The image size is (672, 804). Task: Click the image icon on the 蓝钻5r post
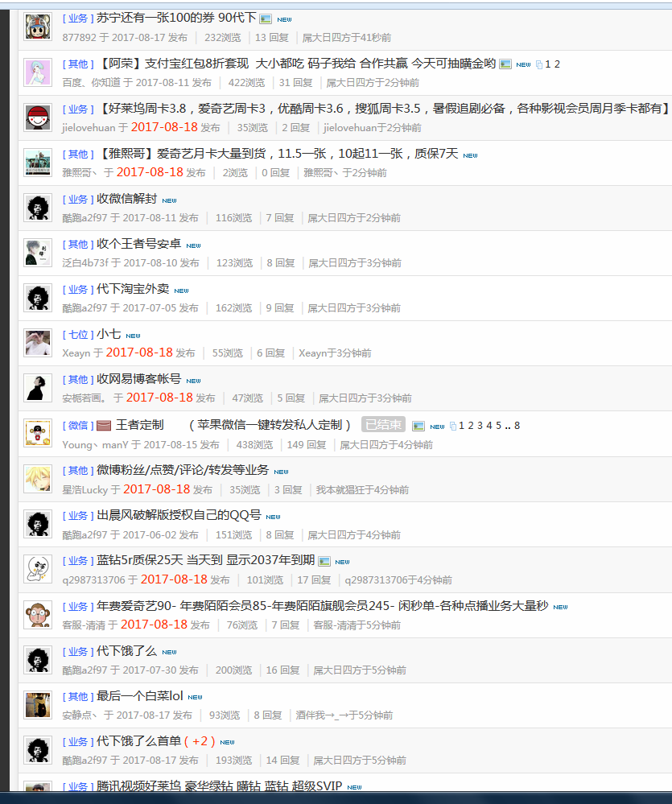[x=324, y=562]
